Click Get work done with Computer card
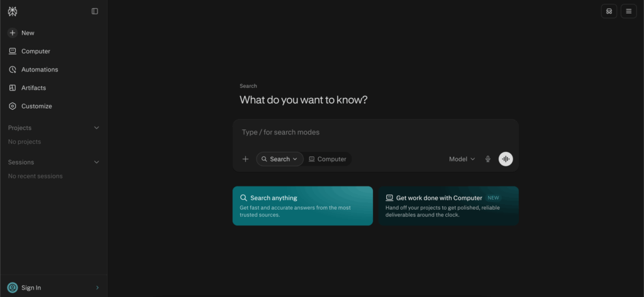Viewport: 644px width, 297px height. (448, 206)
